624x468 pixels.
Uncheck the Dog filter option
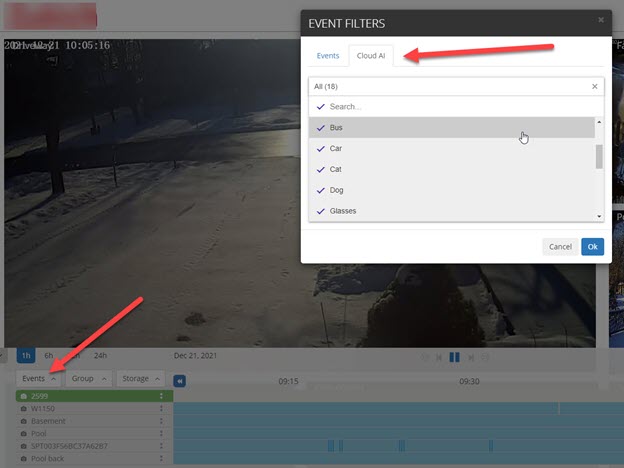coord(452,190)
